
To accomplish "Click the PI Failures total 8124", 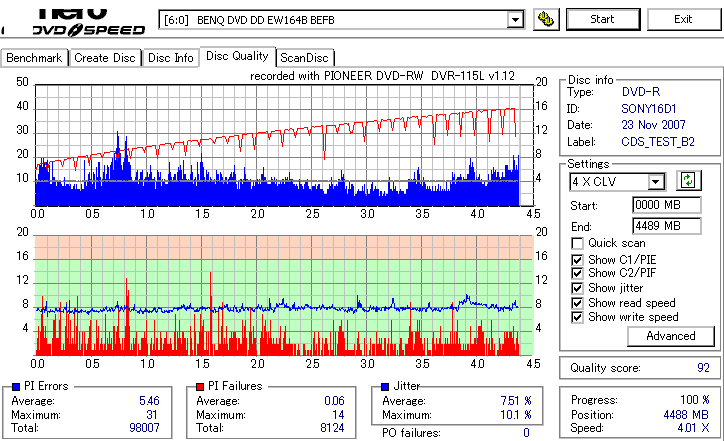I will point(332,428).
